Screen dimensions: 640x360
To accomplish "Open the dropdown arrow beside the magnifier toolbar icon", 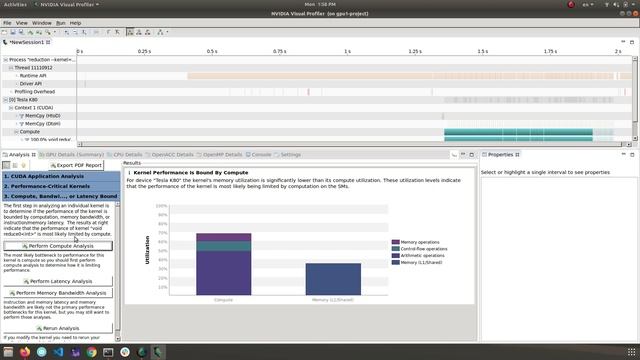I will pyautogui.click(x=55, y=32).
